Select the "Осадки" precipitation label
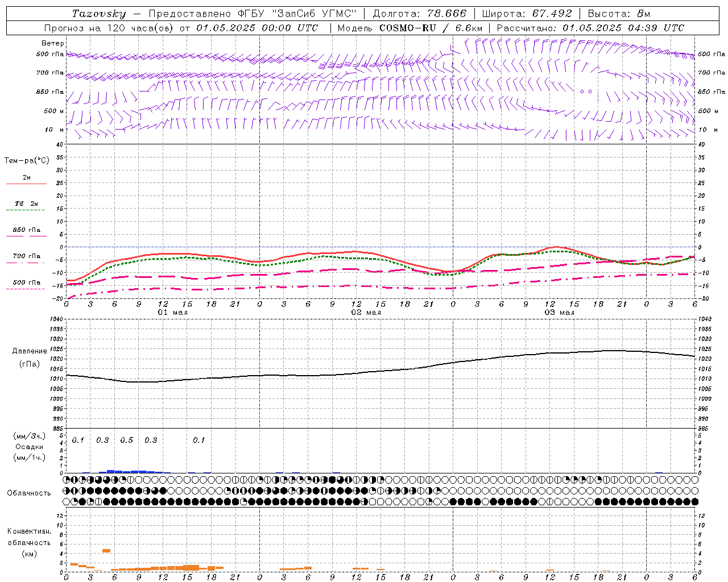The width and height of the screenshot is (728, 582). [x=30, y=447]
